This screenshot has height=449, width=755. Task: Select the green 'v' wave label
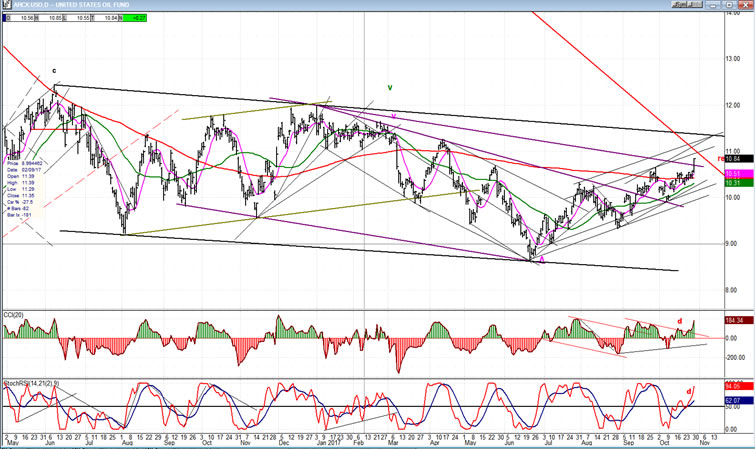pos(390,88)
